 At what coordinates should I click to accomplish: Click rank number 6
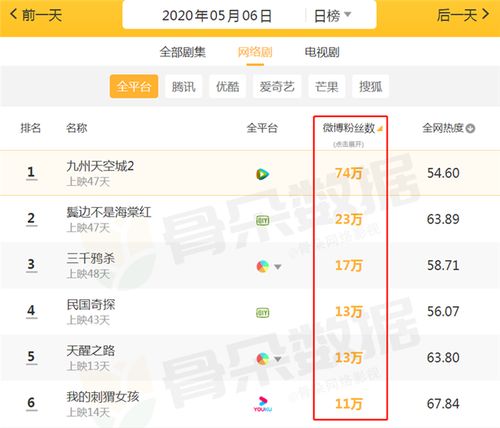tap(31, 403)
